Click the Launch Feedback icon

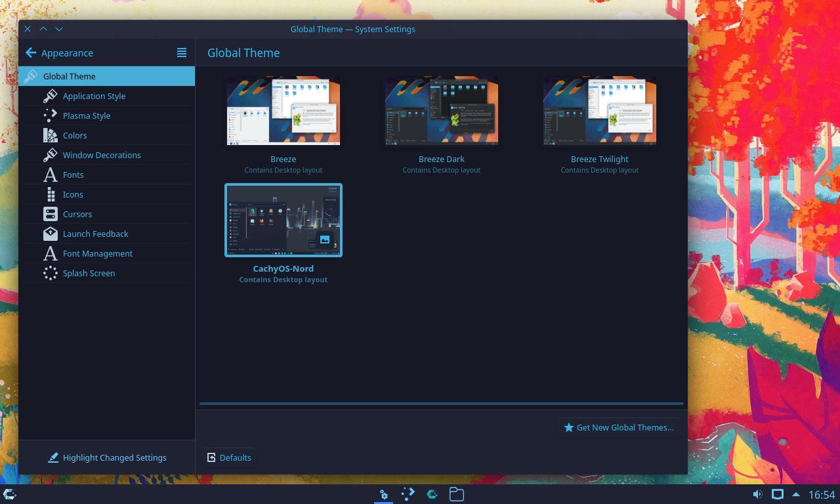[51, 234]
